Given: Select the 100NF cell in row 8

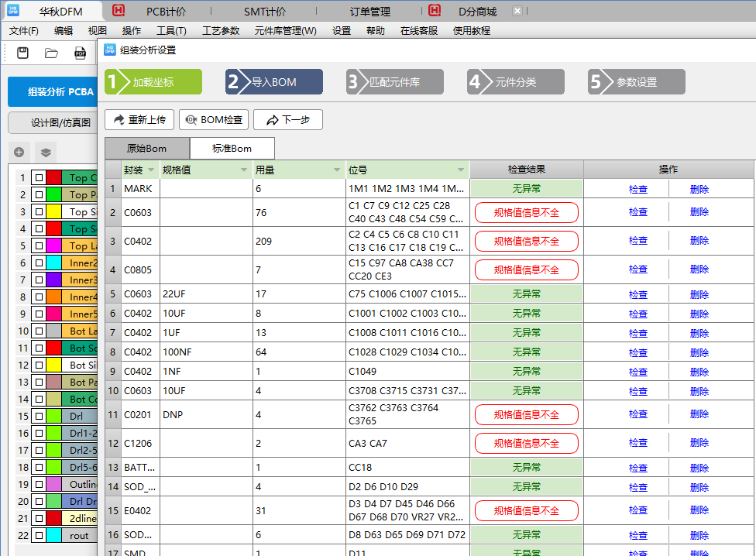Looking at the screenshot, I should [x=206, y=352].
